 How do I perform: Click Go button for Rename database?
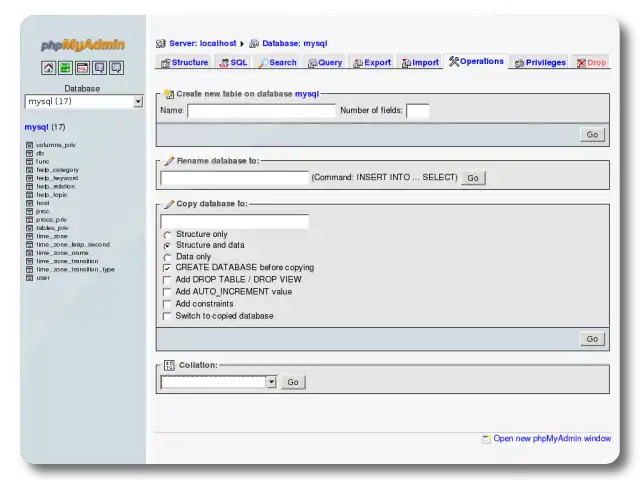click(473, 178)
